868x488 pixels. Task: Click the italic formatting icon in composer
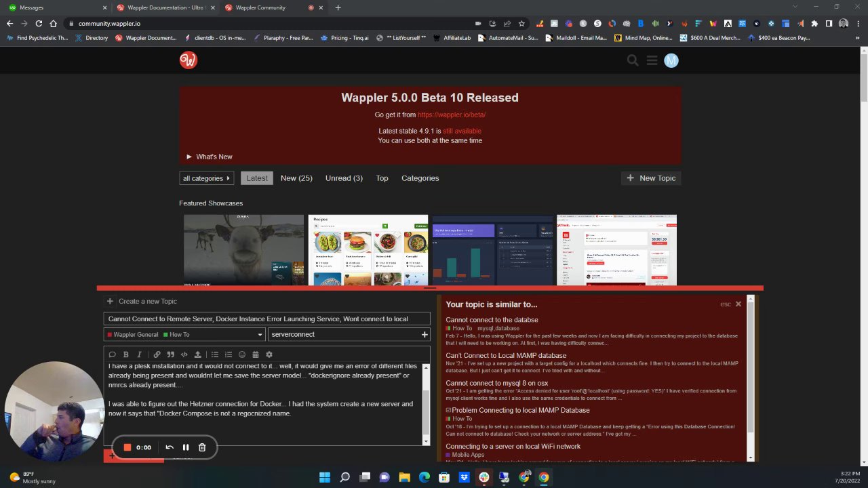[x=140, y=354]
